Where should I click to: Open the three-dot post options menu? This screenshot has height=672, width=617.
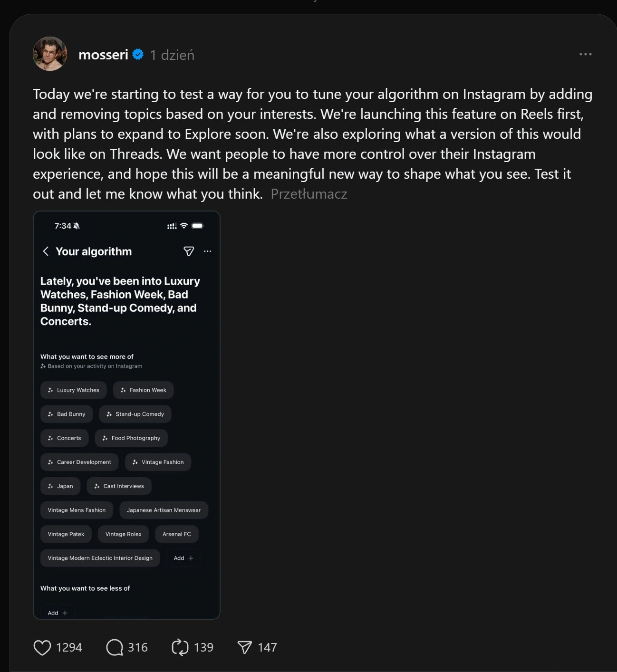click(x=585, y=54)
